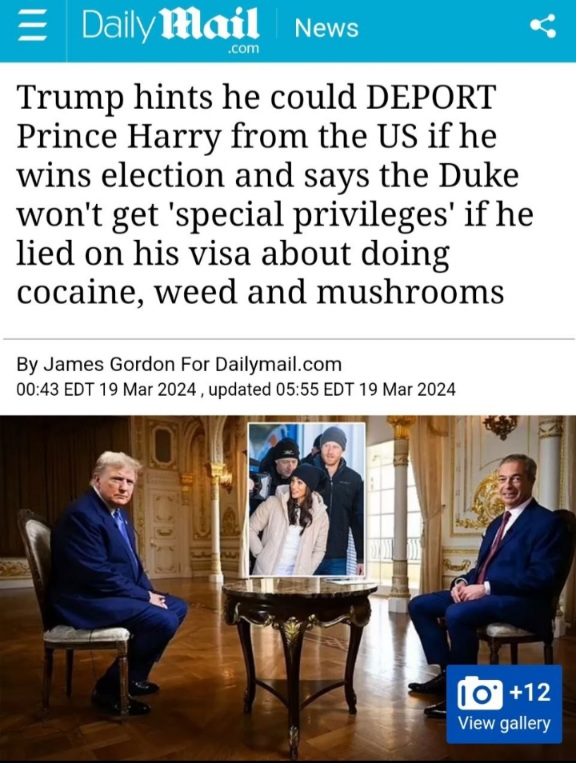Tap the inset photo of couple
The image size is (576, 763).
[306, 499]
